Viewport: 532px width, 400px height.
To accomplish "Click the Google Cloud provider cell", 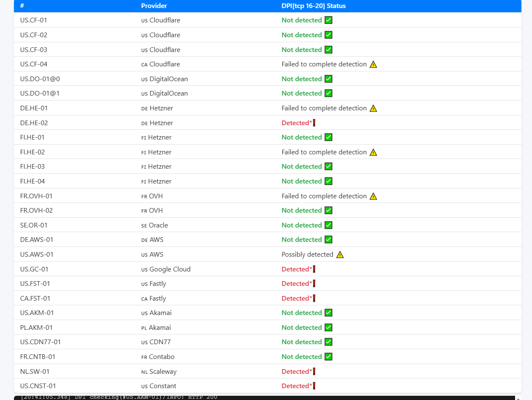I will point(166,269).
